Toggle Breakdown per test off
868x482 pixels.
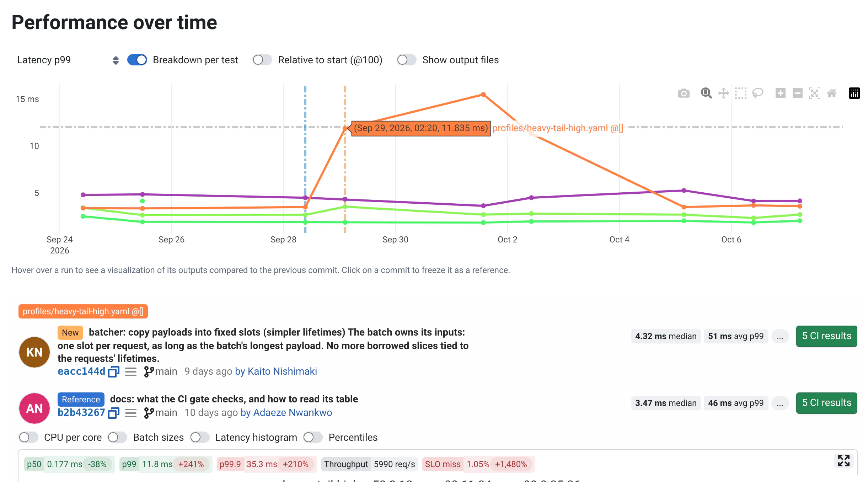tap(137, 60)
